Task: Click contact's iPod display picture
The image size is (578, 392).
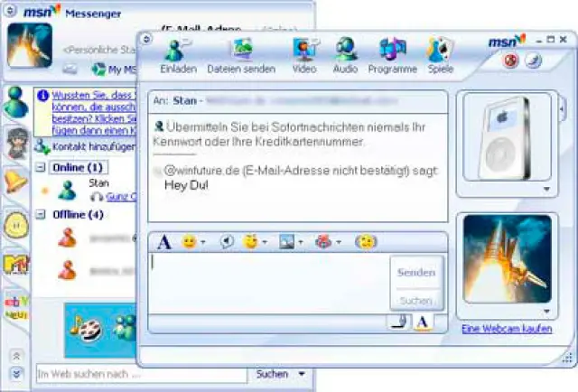Action: (x=507, y=137)
